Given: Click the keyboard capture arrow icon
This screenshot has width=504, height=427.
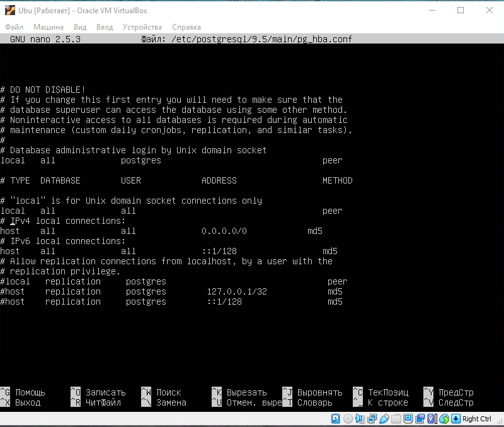Looking at the screenshot, I should 455,419.
